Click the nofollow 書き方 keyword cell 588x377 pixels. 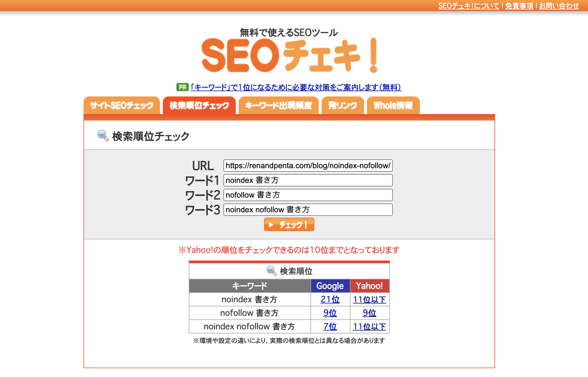[x=250, y=313]
